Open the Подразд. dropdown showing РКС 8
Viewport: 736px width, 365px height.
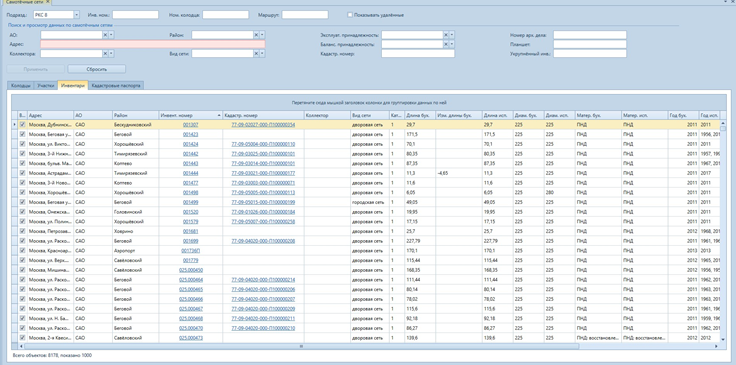click(x=77, y=15)
